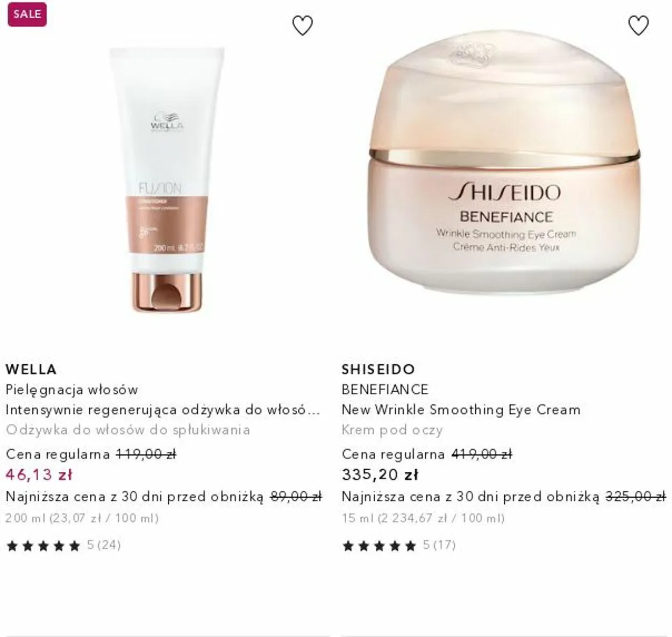Open Shiseido review count 5 (17)
672x637 pixels.
pyautogui.click(x=439, y=545)
